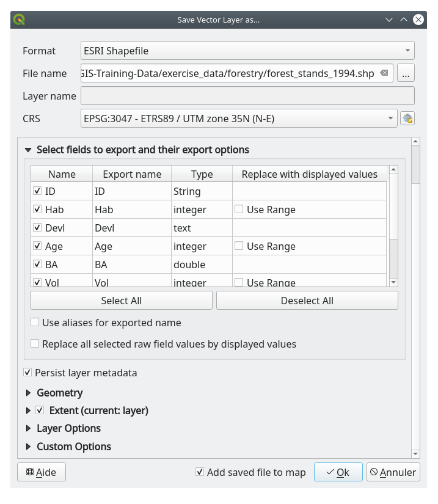Click the Select CRS globe icon
Viewport: 438px width, 504px height.
point(407,119)
